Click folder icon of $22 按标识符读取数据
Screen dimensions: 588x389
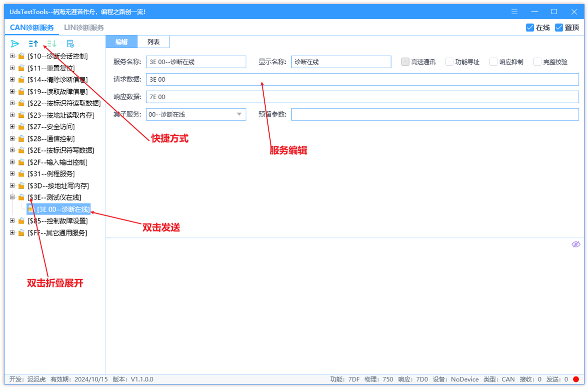22,103
